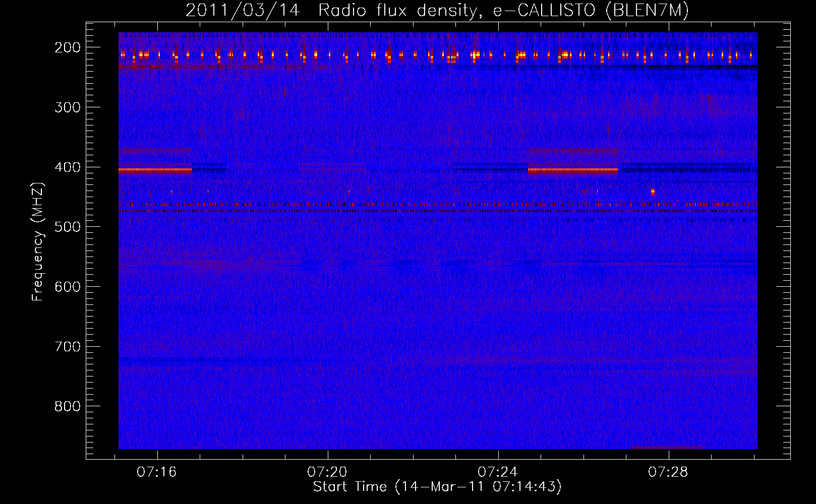This screenshot has height=504, width=816.
Task: Click the bright red 400 MHz band near 07:16
Action: click(155, 170)
